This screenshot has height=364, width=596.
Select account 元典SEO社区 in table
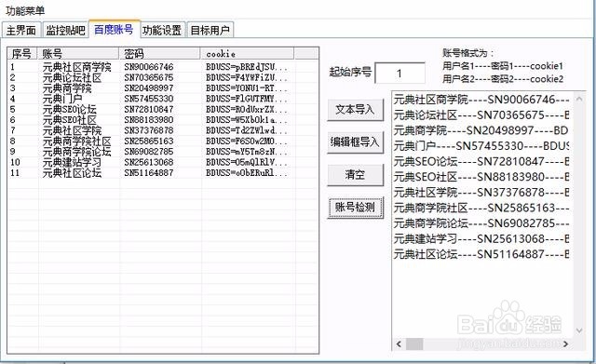pos(69,120)
